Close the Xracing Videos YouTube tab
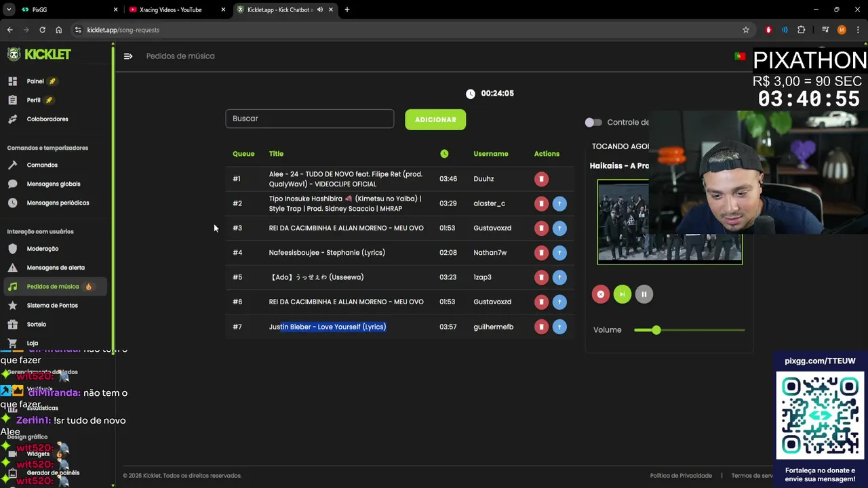 coord(223,9)
